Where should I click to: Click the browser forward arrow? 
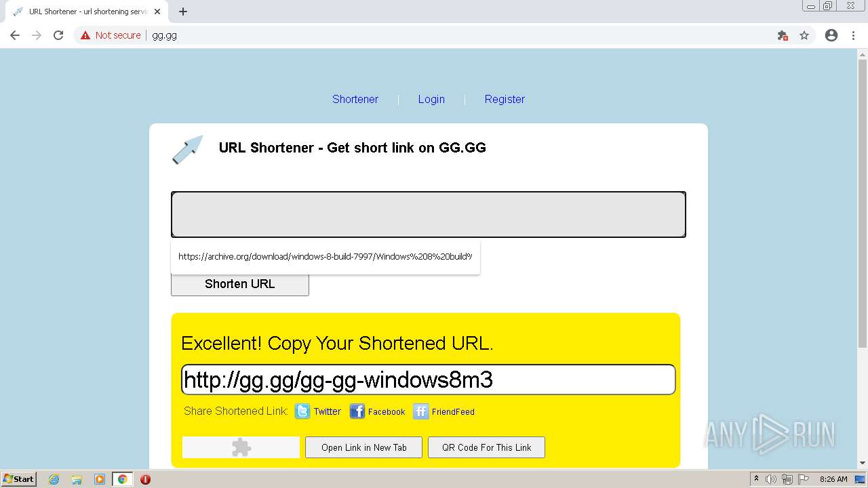[37, 35]
